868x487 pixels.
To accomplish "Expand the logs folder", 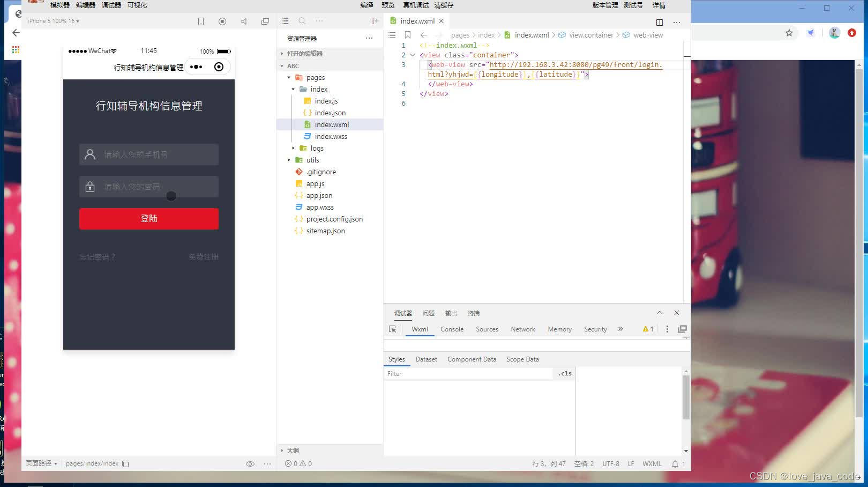I will pyautogui.click(x=293, y=148).
